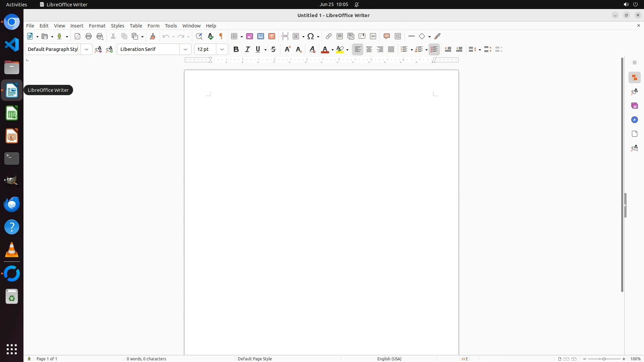Image resolution: width=644 pixels, height=362 pixels.
Task: Open the sidebar Navigator compass icon
Action: tap(634, 120)
